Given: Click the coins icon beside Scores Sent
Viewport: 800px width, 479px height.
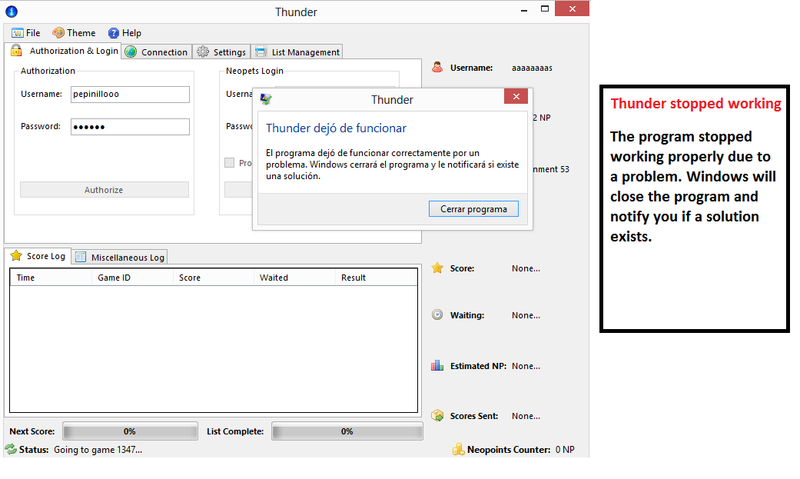Looking at the screenshot, I should click(437, 416).
